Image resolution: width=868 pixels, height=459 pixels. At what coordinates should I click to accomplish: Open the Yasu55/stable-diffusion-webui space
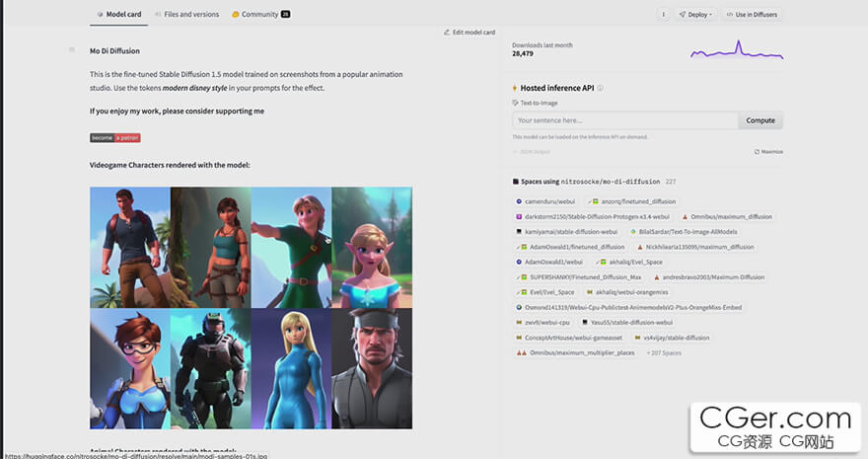coord(627,322)
